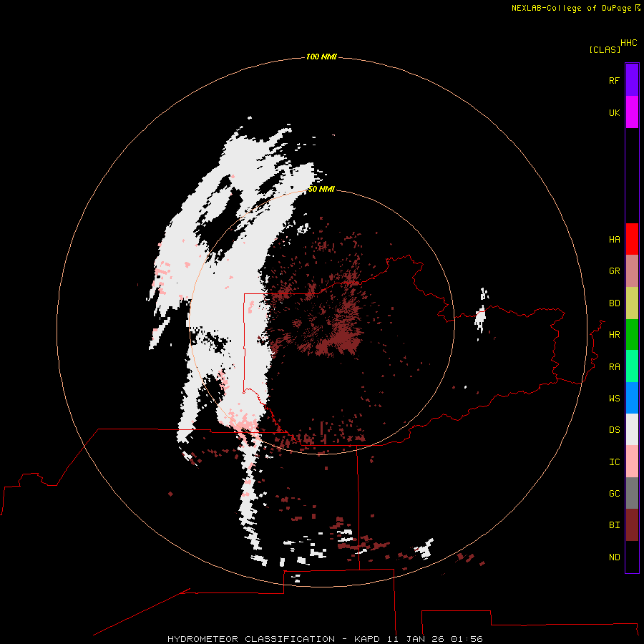This screenshot has width=644, height=644.
Task: Click the HR legend label
Action: point(614,335)
